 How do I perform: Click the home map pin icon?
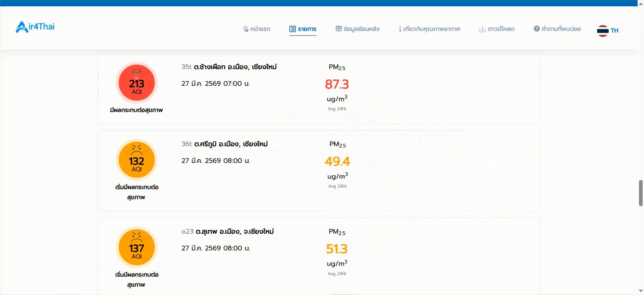246,29
